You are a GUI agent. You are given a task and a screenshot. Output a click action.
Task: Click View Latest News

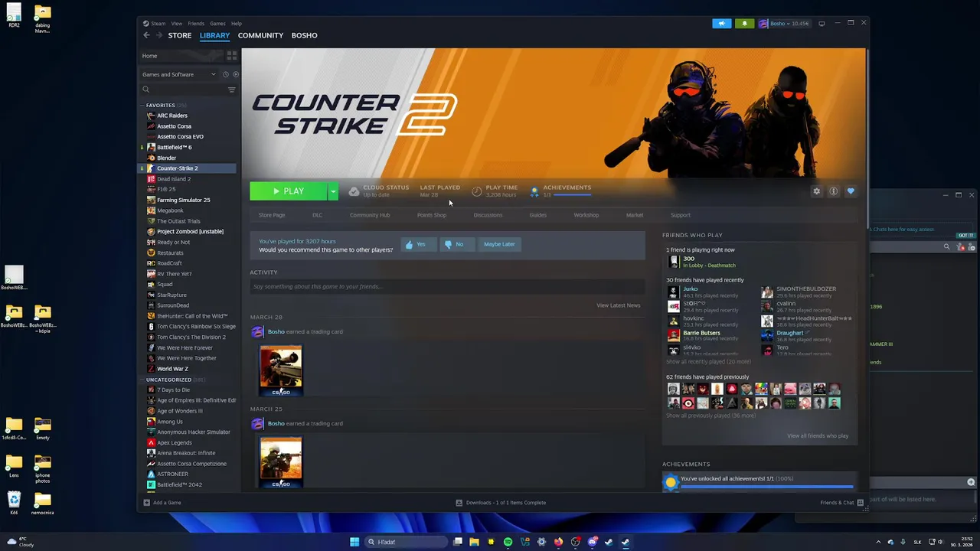click(x=619, y=305)
